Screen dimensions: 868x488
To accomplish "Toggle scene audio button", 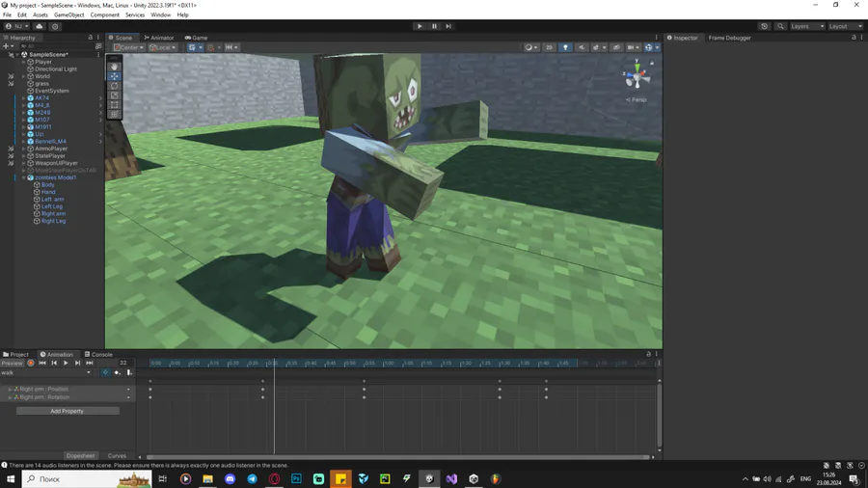I will coord(582,47).
